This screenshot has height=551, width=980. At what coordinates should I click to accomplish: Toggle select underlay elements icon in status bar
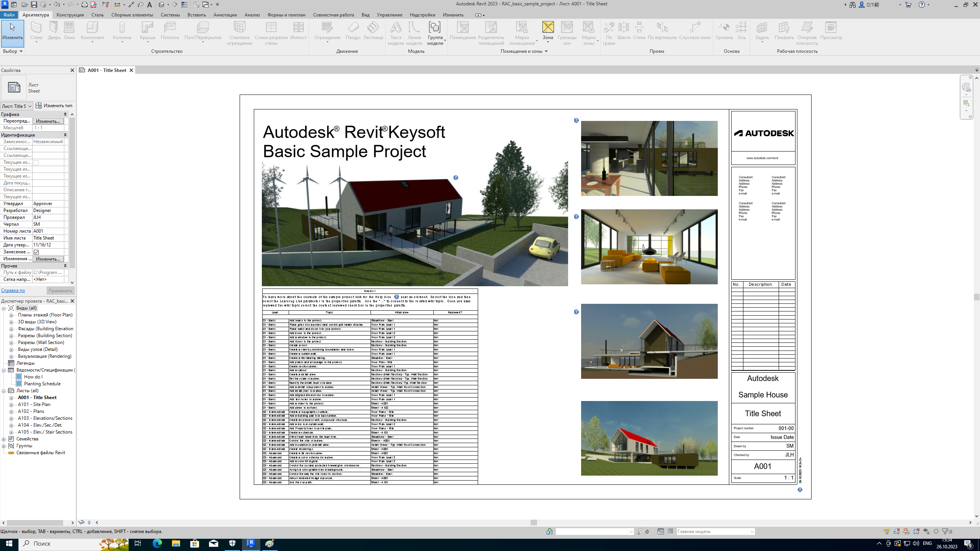[x=897, y=531]
